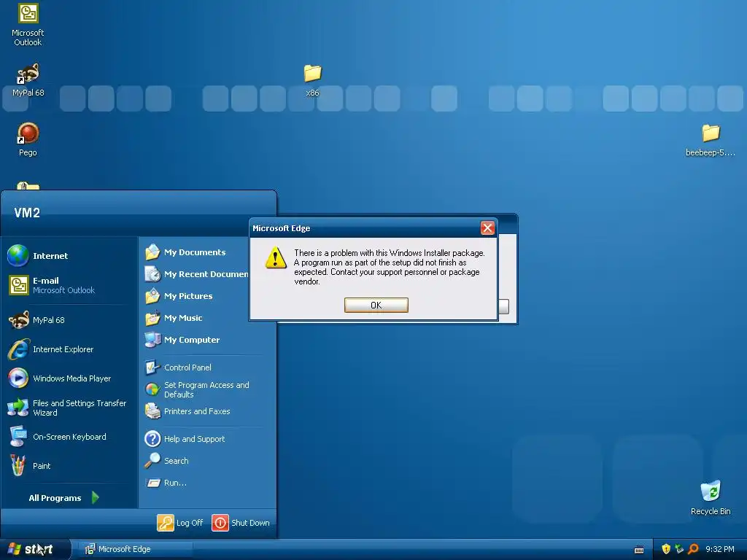Select the MyPal 68 desktop shortcut
The image size is (747, 560).
coord(28,80)
